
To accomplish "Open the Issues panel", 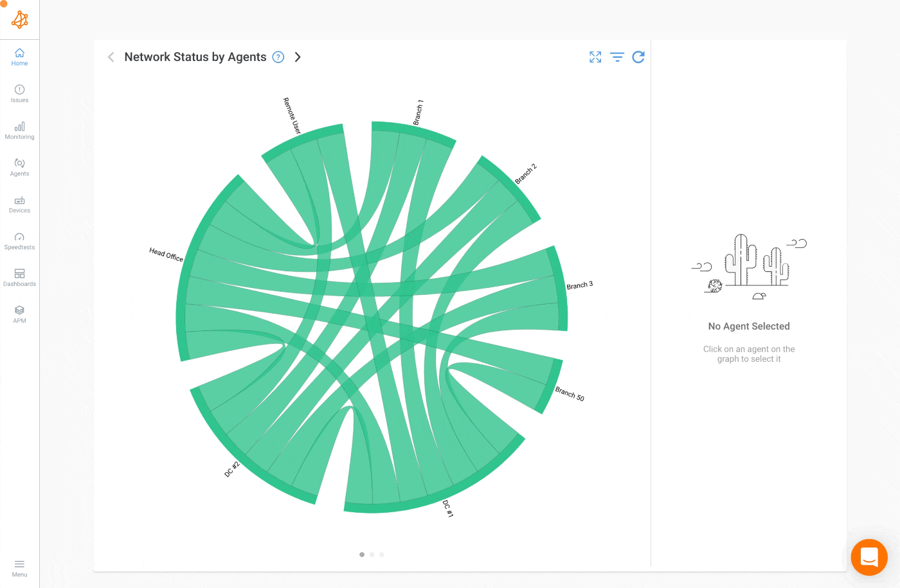I will (19, 94).
